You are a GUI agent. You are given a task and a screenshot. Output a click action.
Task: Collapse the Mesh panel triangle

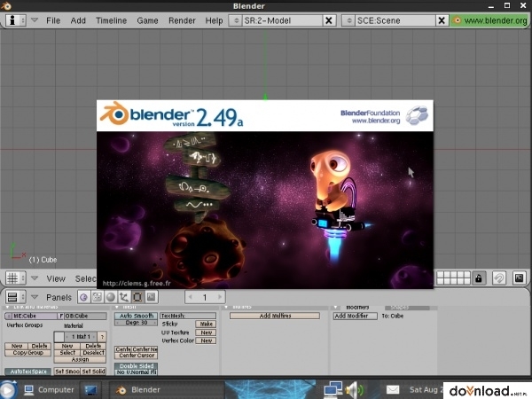[117, 307]
